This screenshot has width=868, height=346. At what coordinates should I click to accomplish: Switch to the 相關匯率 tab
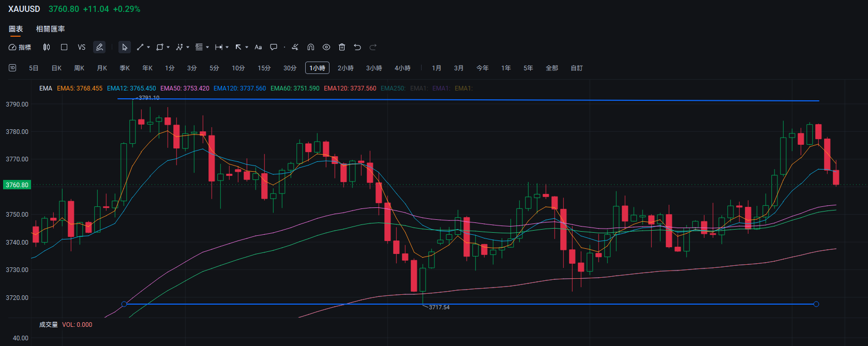coord(50,29)
